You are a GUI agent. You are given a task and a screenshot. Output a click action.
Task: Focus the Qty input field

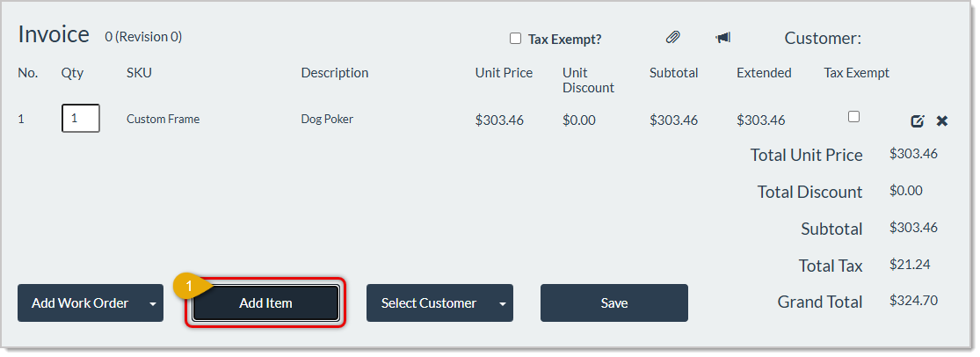(x=81, y=118)
